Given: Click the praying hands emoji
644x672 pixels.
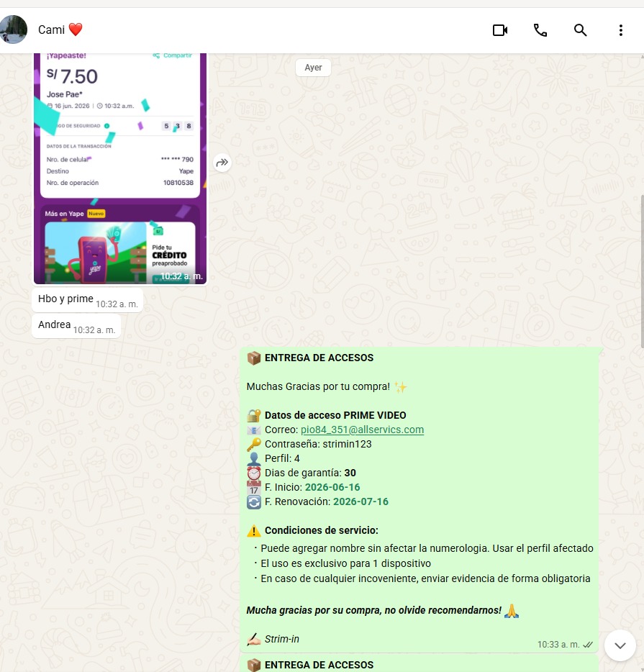Looking at the screenshot, I should pyautogui.click(x=511, y=610).
